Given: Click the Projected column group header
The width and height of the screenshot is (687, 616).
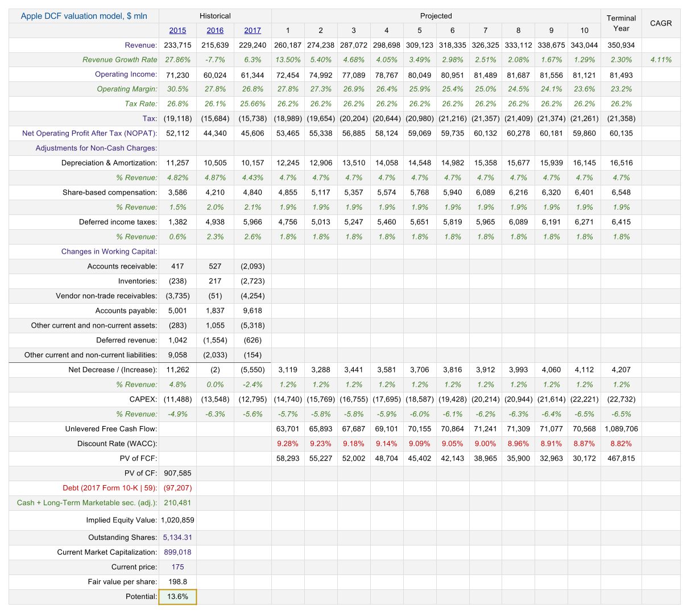Looking at the screenshot, I should coord(436,16).
